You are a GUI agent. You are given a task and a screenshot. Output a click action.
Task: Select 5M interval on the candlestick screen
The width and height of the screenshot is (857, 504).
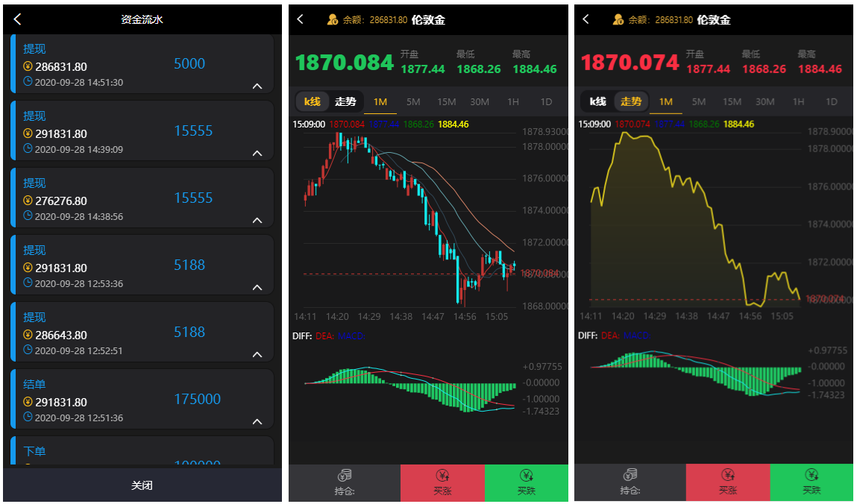coord(413,102)
